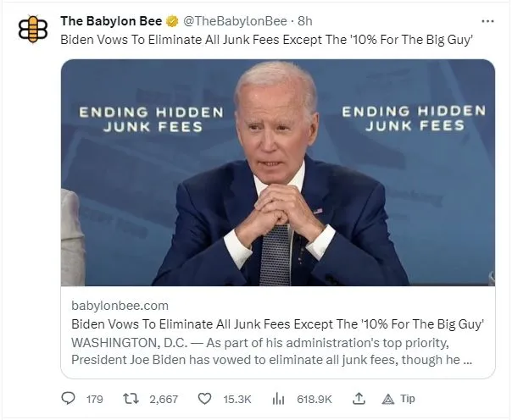The height and width of the screenshot is (420, 512).
Task: Open the view analytics bar chart icon
Action: click(x=277, y=398)
